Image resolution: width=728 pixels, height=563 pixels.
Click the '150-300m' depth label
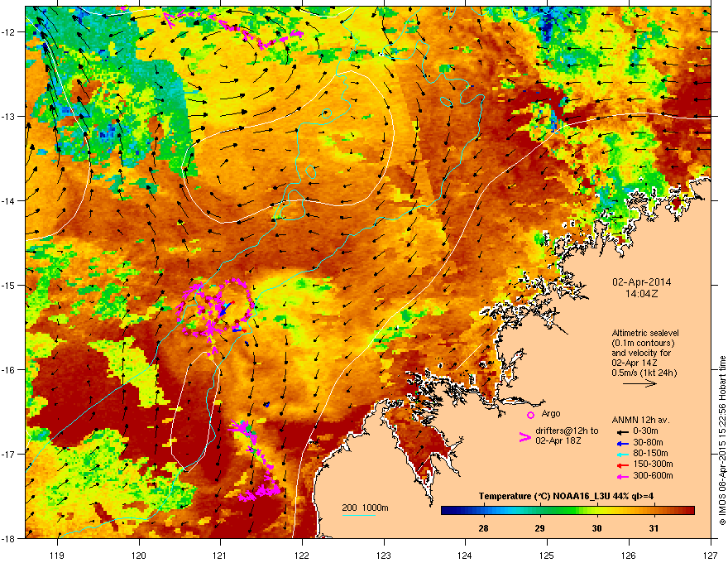click(653, 464)
